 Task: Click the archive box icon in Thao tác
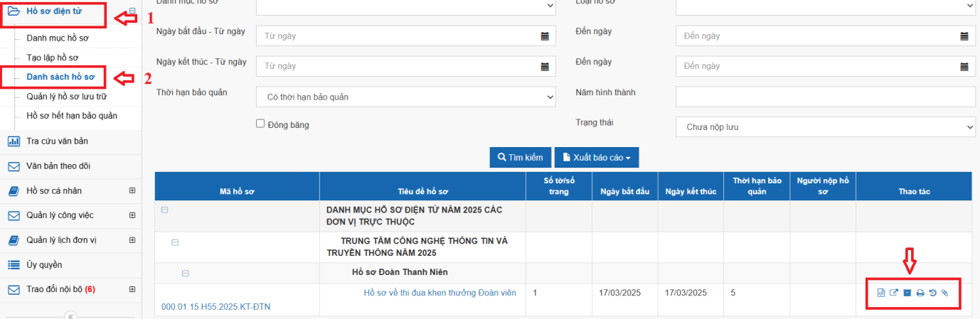point(907,293)
